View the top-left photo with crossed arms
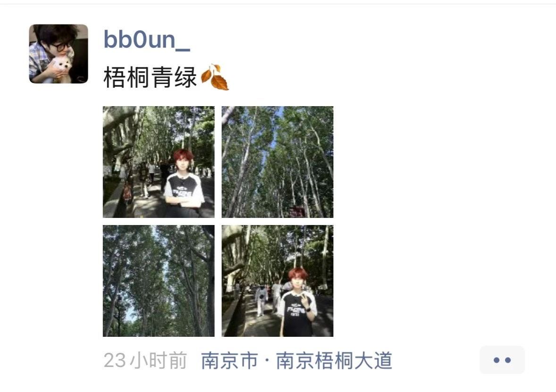The width and height of the screenshot is (556, 392). [159, 162]
